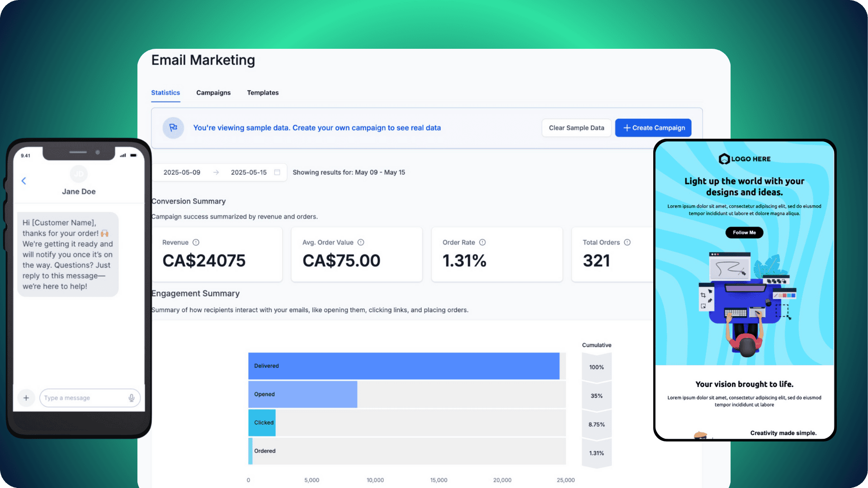This screenshot has width=868, height=488.
Task: Switch to the Campaigns tab
Action: 213,93
